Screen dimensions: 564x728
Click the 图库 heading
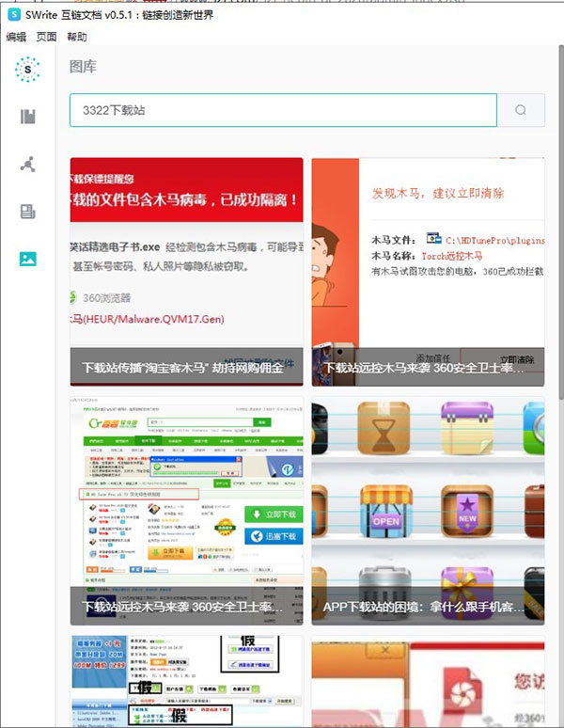pyautogui.click(x=83, y=67)
